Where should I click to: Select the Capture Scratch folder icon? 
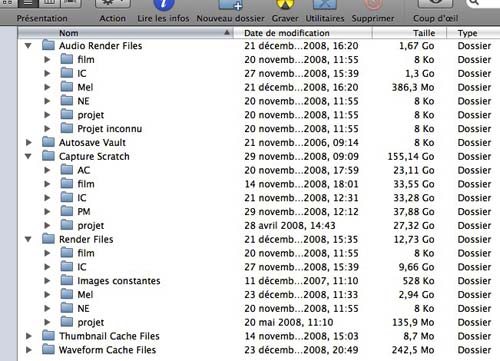point(48,156)
